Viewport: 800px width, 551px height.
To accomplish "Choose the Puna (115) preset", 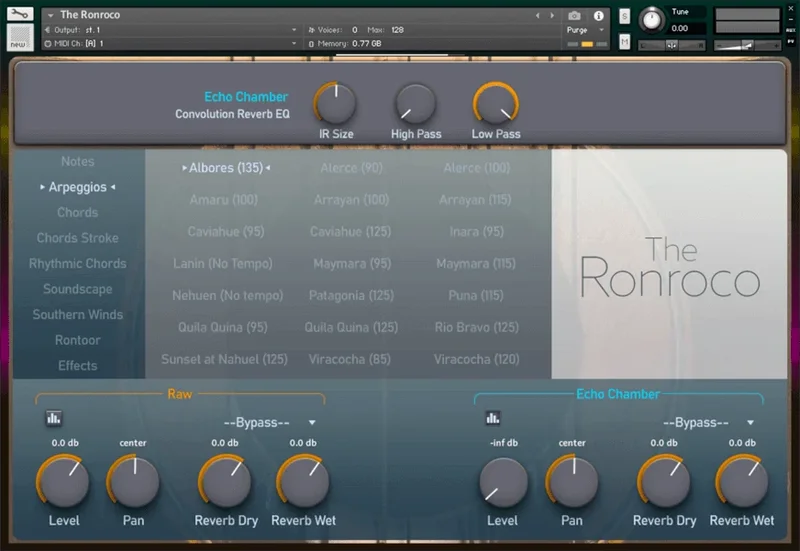I will coord(476,296).
